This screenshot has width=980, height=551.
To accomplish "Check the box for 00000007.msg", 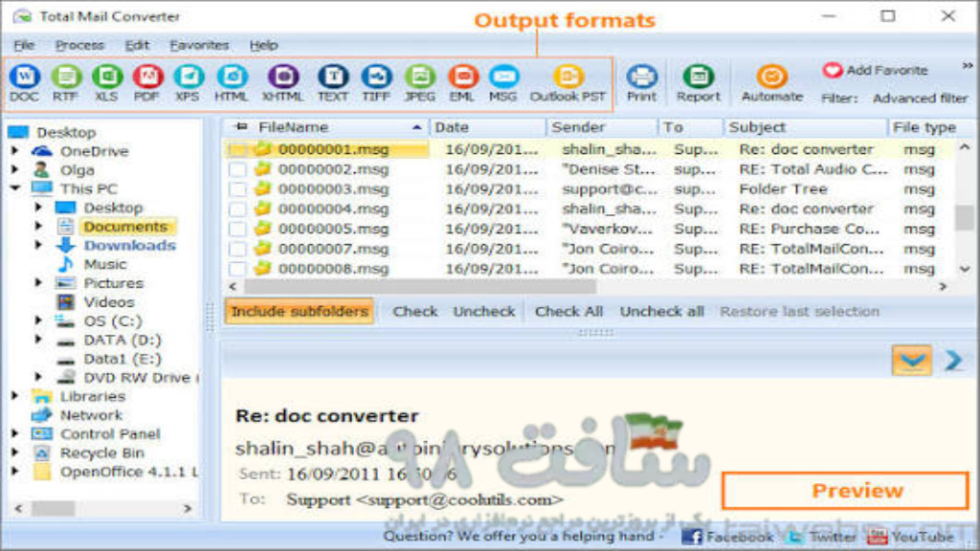I will tap(237, 250).
